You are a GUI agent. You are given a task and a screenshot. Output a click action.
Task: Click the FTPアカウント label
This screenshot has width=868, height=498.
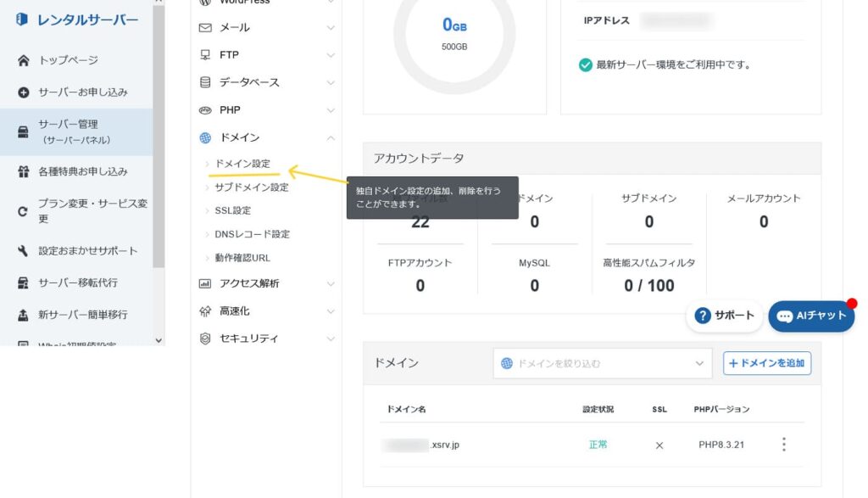[420, 263]
